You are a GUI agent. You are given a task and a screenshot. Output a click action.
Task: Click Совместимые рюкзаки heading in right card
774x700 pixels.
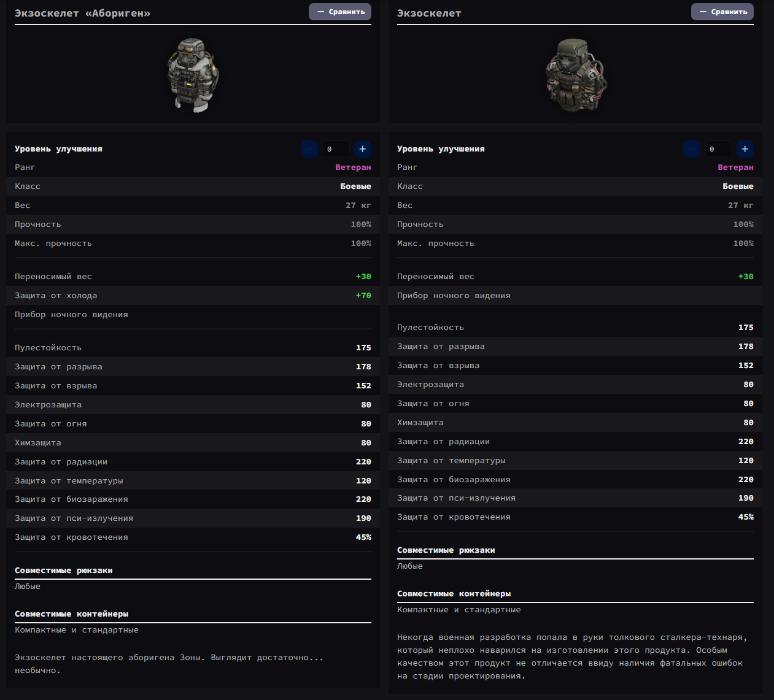(446, 550)
